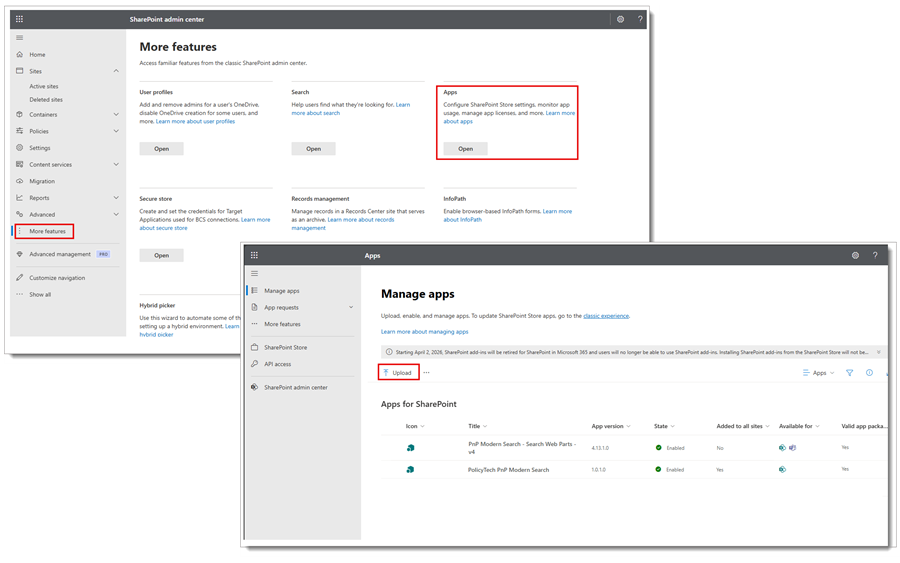
Task: Go to Active sites in navigation
Action: coord(44,86)
